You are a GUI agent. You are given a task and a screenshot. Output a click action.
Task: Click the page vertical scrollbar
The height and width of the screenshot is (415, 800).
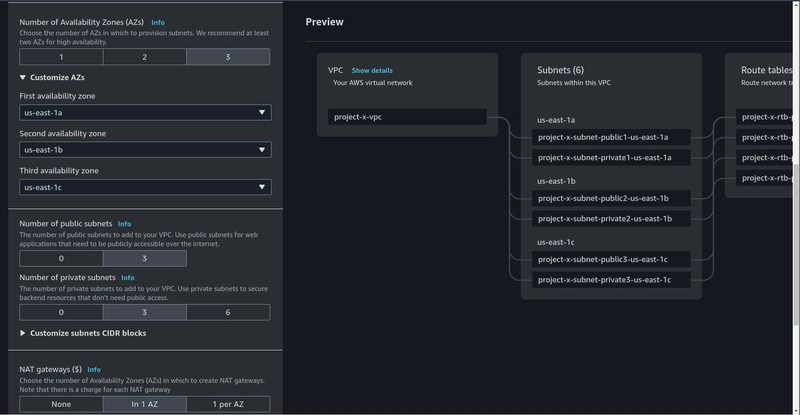[x=796, y=244]
